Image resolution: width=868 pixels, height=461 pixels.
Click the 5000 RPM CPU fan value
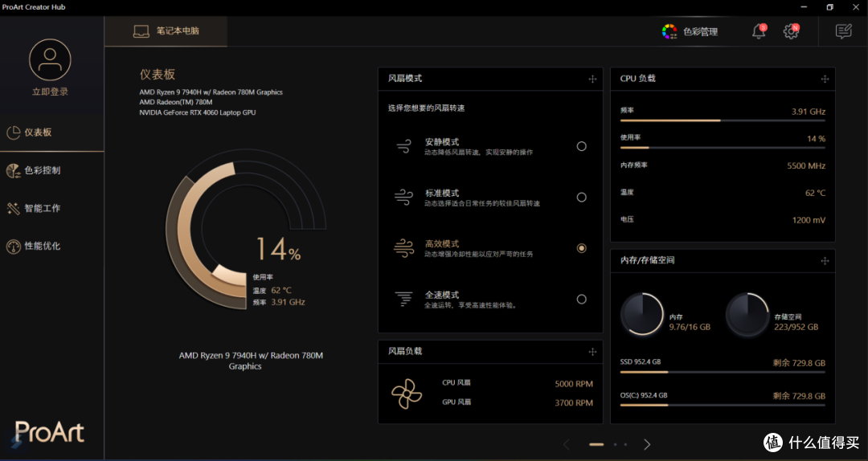point(574,384)
